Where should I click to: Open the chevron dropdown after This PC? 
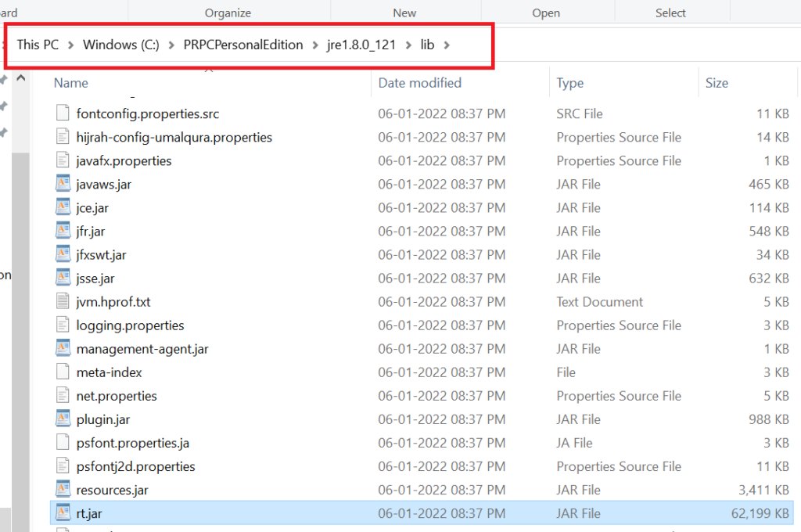pos(71,45)
